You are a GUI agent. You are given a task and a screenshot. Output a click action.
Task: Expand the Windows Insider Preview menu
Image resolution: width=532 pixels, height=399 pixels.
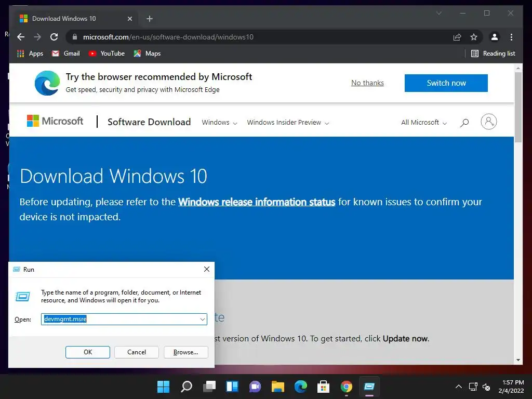[x=288, y=123]
